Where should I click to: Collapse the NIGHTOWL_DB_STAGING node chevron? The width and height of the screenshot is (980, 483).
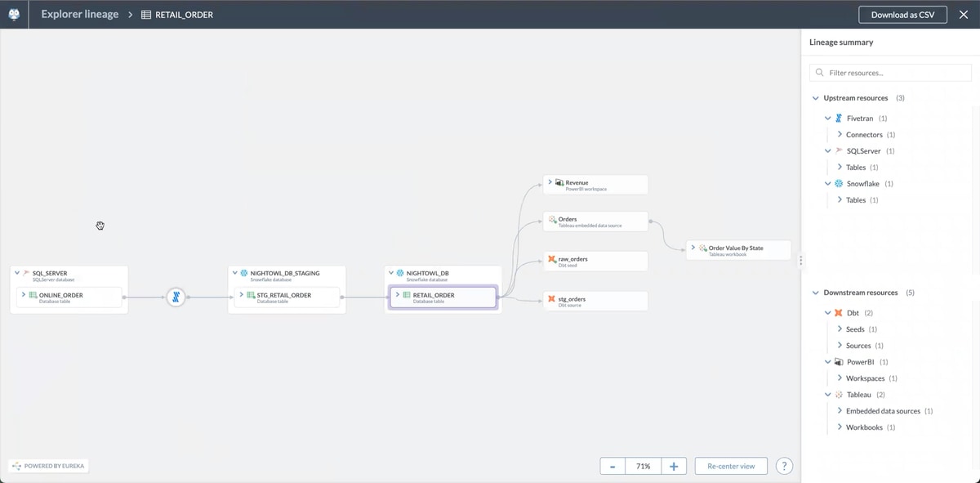(x=235, y=273)
